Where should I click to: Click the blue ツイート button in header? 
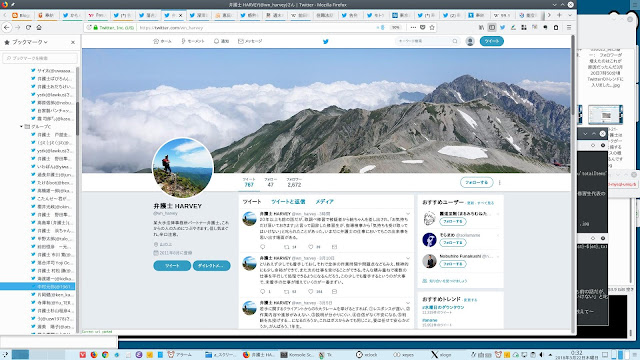(491, 41)
